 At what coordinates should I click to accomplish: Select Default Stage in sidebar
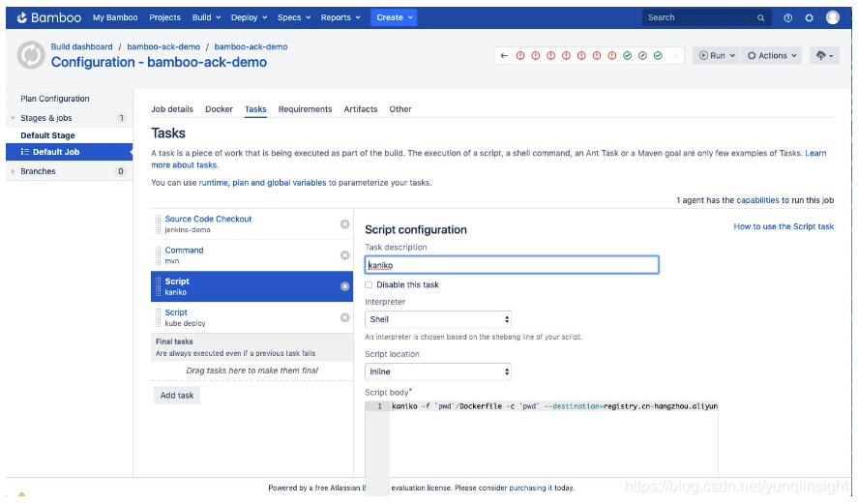(47, 135)
